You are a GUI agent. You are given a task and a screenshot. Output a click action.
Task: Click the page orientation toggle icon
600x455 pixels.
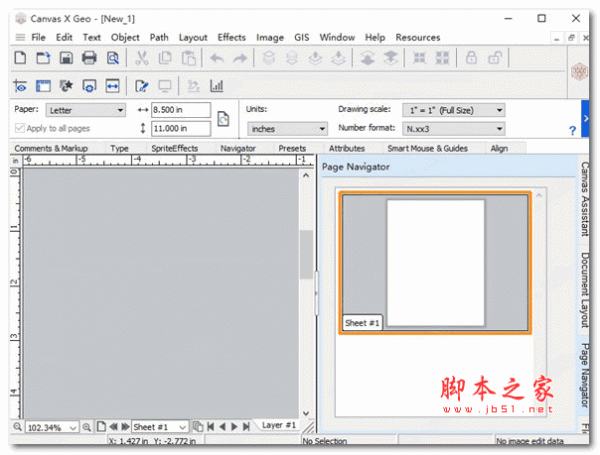tap(223, 119)
